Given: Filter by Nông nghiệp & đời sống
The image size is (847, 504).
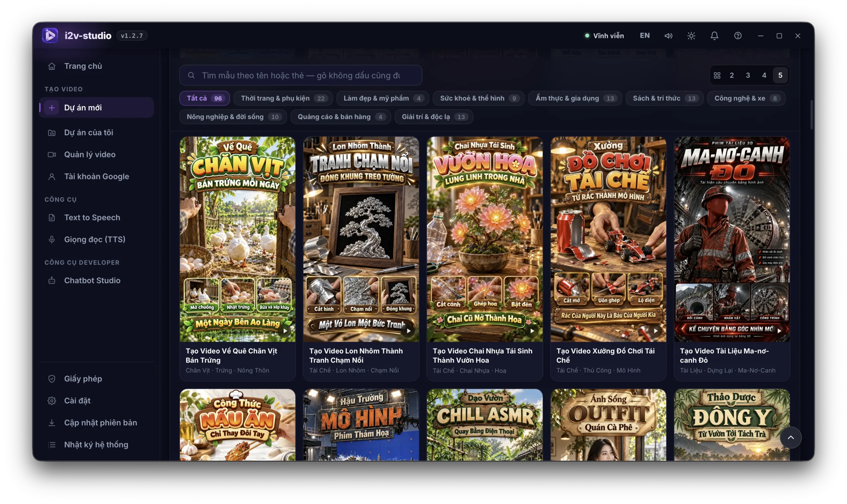Looking at the screenshot, I should (233, 117).
